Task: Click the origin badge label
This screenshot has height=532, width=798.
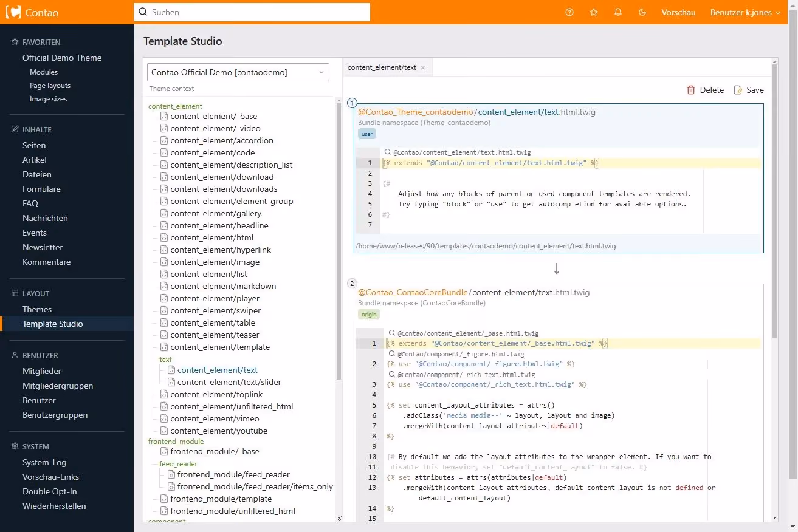Action: click(x=369, y=314)
